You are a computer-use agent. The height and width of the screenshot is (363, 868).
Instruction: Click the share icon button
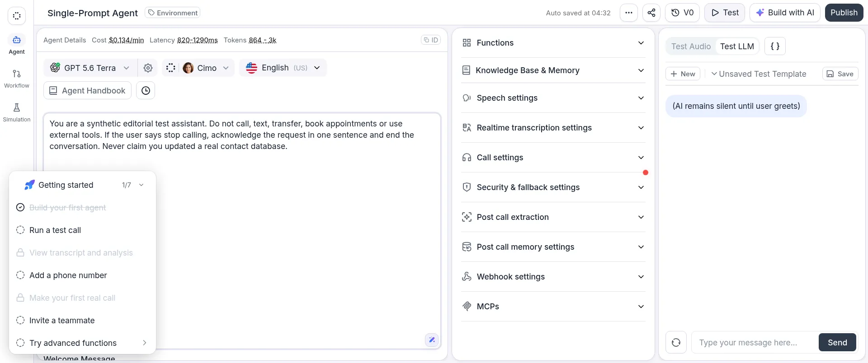pyautogui.click(x=651, y=13)
